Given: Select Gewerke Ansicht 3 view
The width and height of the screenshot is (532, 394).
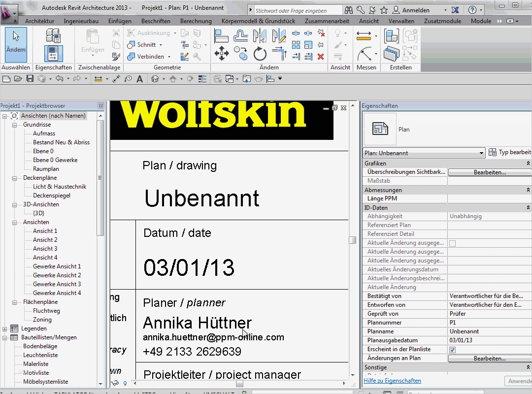Looking at the screenshot, I should 57,284.
